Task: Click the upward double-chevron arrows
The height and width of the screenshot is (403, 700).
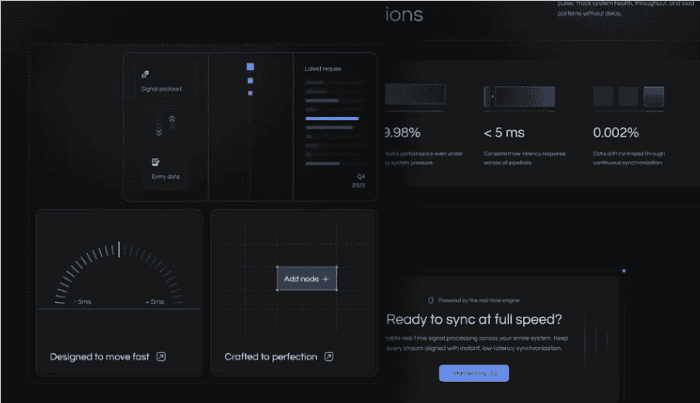Action: pos(172,122)
